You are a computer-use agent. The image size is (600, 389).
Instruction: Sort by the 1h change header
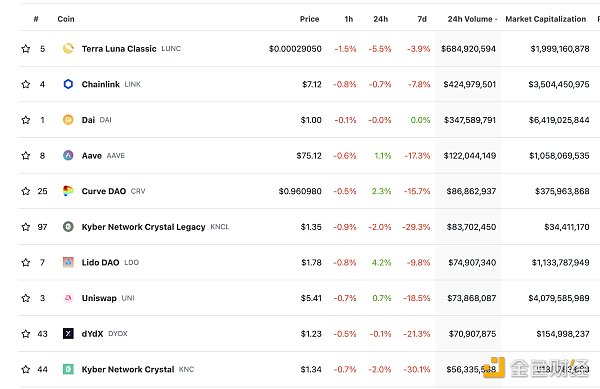(349, 19)
